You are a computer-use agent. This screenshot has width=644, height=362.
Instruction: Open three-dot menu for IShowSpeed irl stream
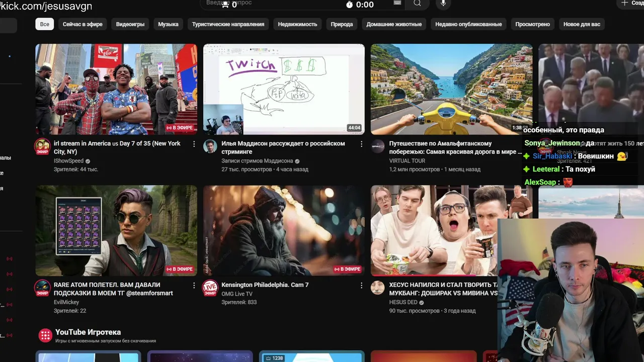[194, 144]
